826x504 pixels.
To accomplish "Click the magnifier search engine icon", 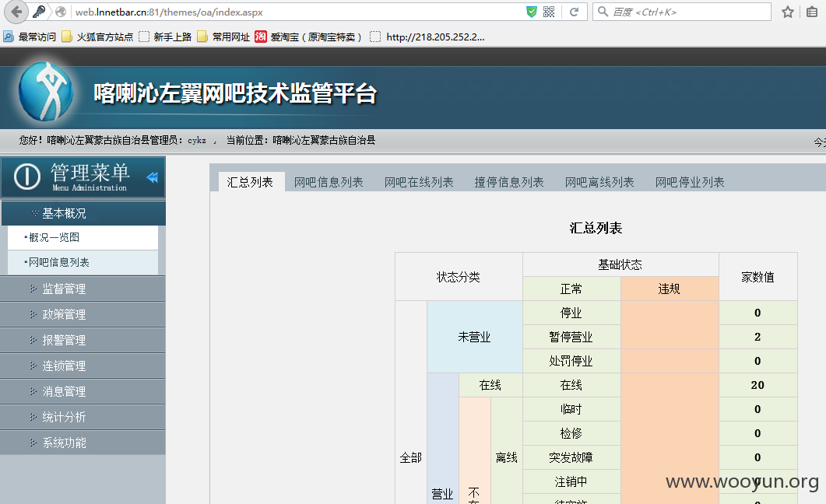I will pos(603,12).
